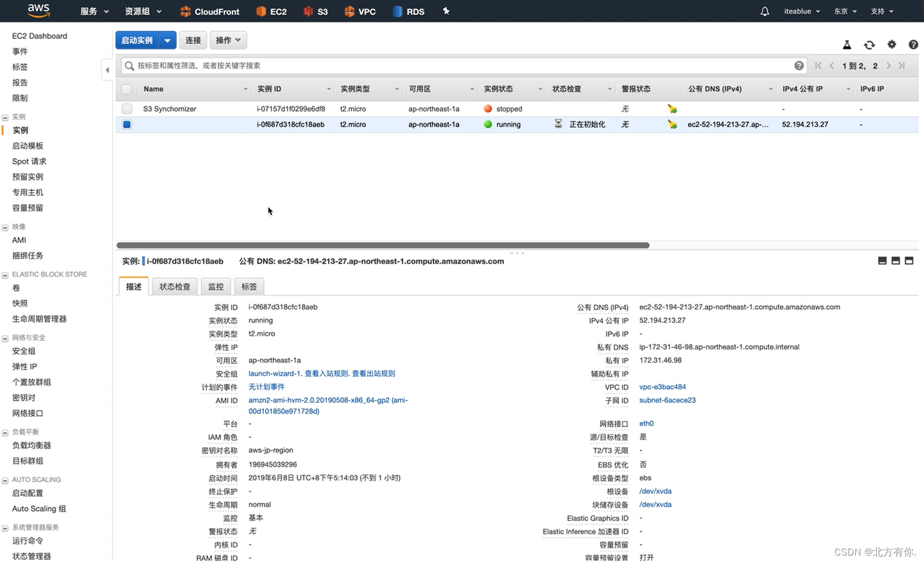
Task: Open subnet-6acece23 link
Action: [667, 400]
